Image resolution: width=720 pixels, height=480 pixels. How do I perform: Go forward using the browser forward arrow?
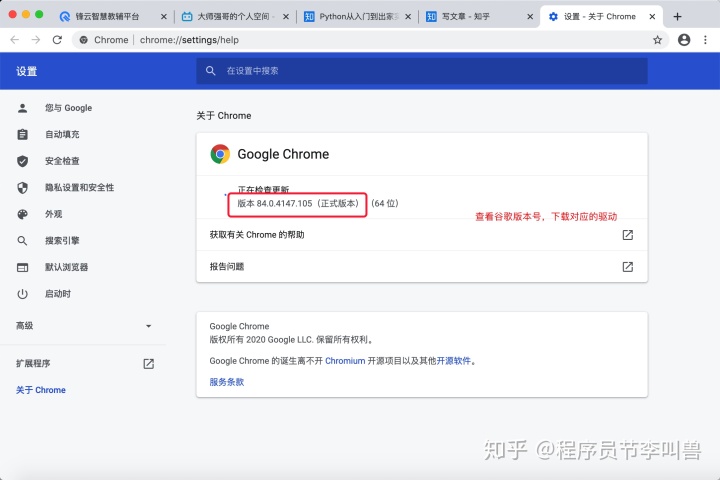click(x=36, y=40)
